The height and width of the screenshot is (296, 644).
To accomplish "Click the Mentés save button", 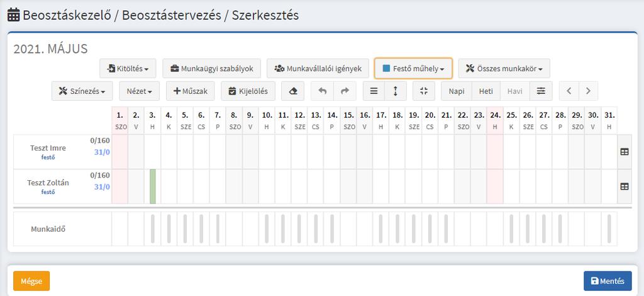I will 608,281.
